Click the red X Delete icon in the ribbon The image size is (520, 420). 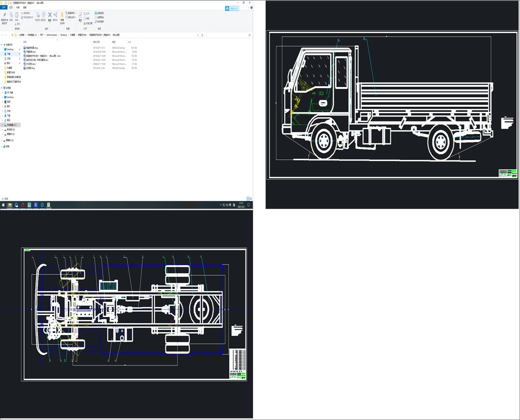(50, 15)
